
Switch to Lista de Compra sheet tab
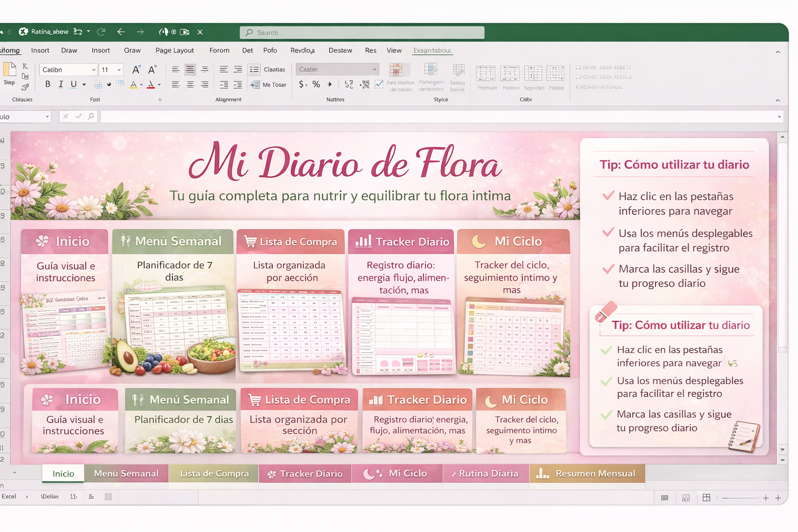(214, 473)
